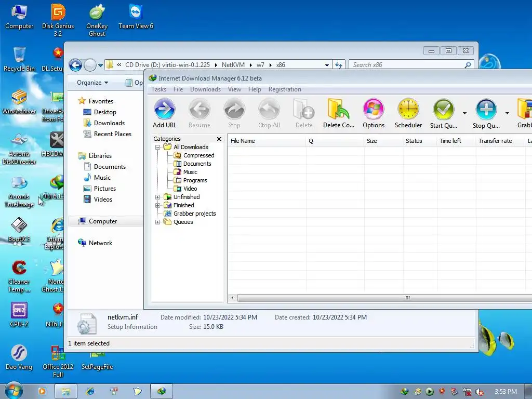Viewport: 532px width, 399px height.
Task: Open Desktop under Favorites
Action: [105, 112]
